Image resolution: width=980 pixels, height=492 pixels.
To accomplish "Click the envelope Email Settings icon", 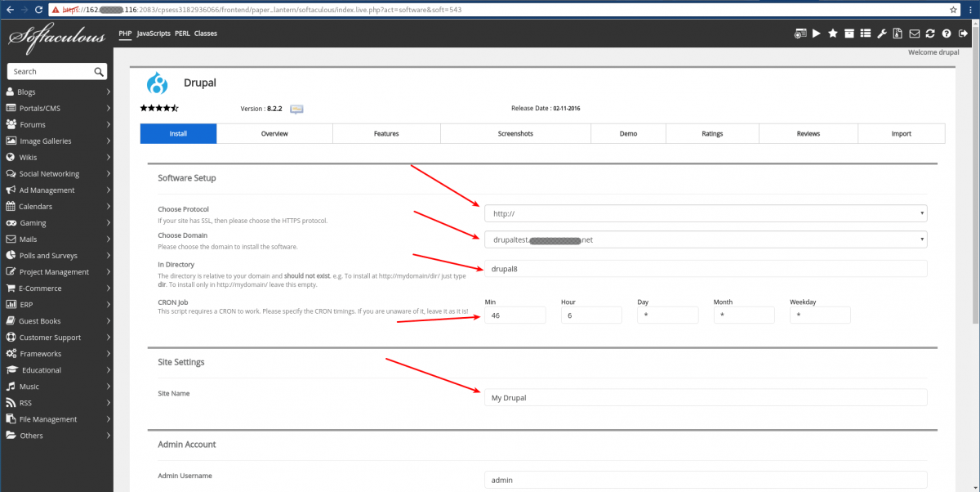I will click(x=915, y=33).
